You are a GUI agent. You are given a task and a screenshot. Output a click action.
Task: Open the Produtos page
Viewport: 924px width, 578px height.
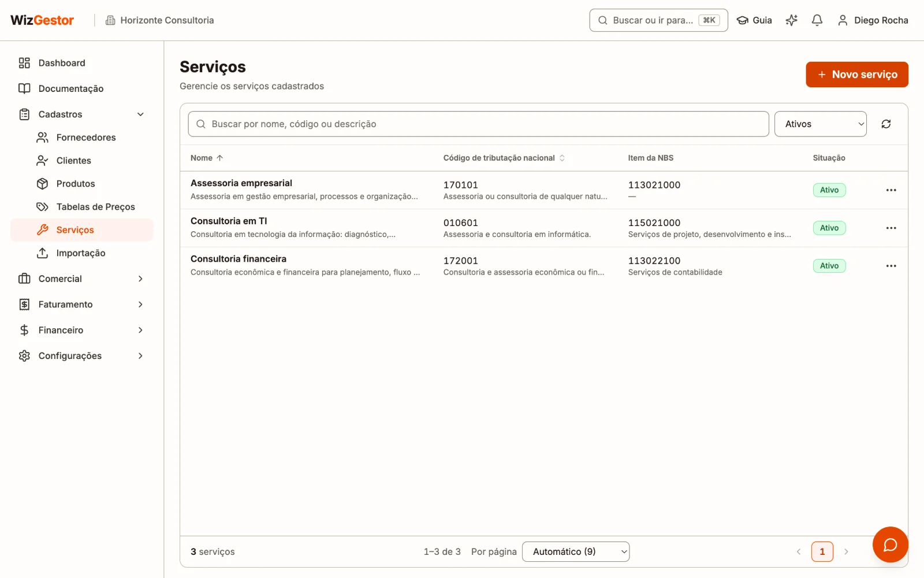[82, 184]
